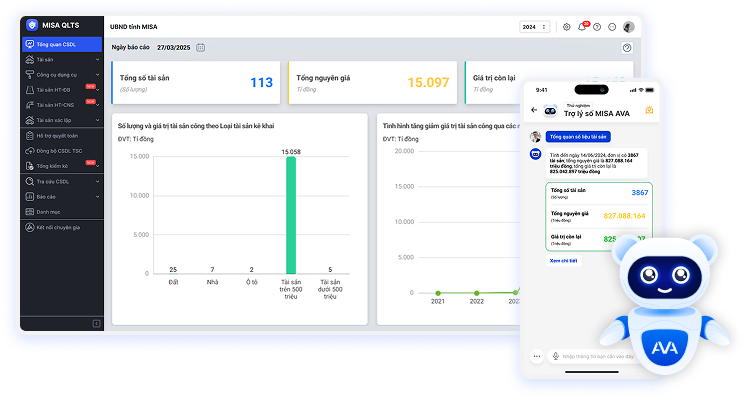Viewport: 747px width, 400px height.
Task: Open the Đồng bộ CSDL TSC menu item
Action: (x=62, y=151)
